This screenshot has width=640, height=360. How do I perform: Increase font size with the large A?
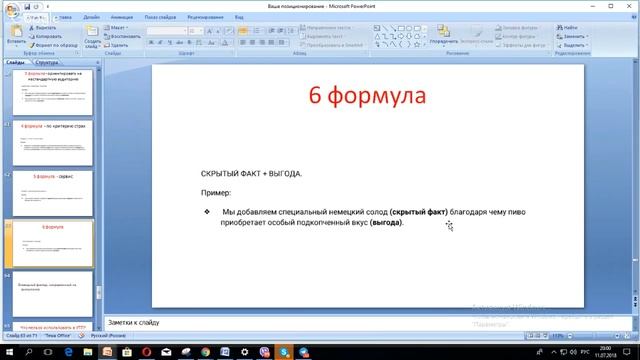click(209, 31)
